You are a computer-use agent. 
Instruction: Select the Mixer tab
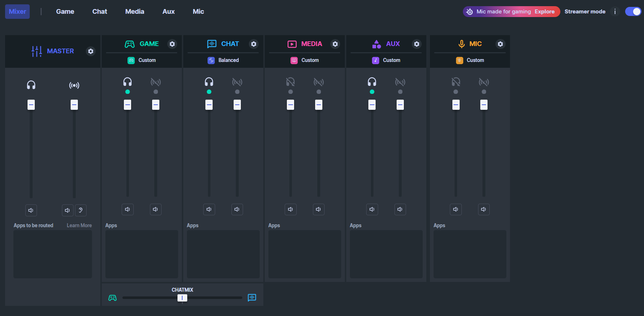17,12
